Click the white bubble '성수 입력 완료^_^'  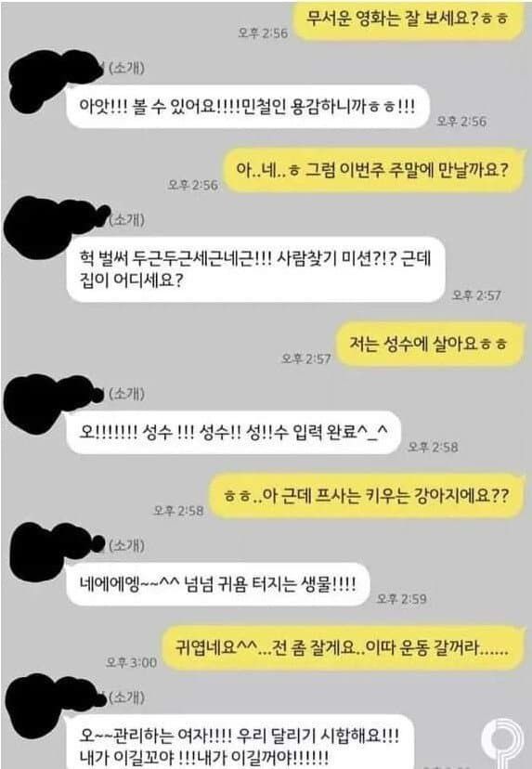point(233,432)
